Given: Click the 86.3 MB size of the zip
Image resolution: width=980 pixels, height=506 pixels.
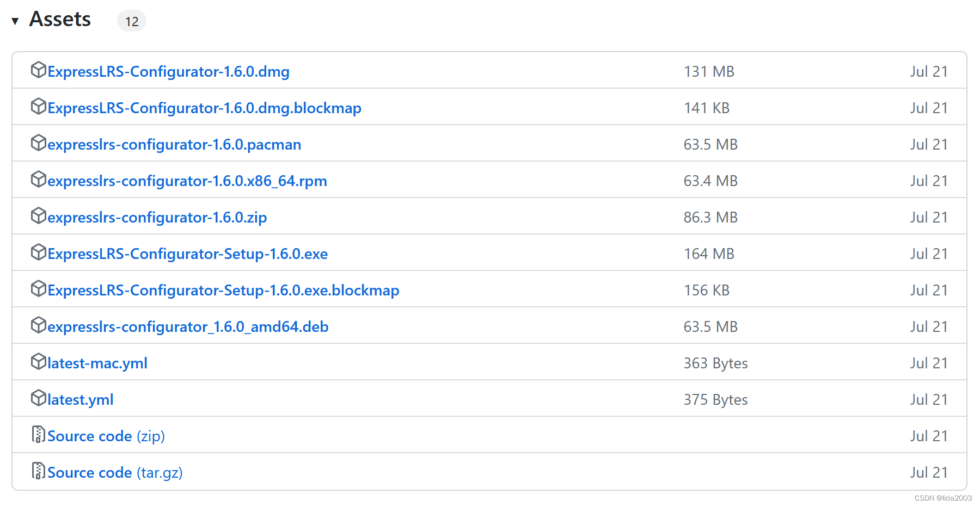Looking at the screenshot, I should click(x=710, y=217).
